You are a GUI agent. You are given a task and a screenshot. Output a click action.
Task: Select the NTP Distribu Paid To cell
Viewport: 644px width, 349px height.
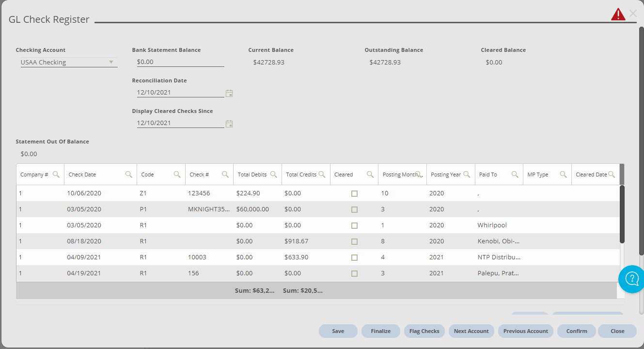pyautogui.click(x=499, y=257)
